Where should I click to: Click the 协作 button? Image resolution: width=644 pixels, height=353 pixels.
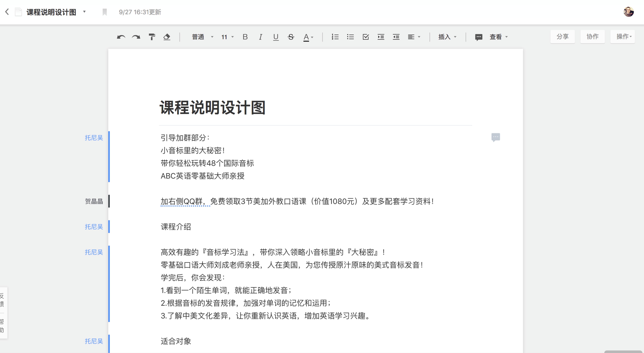(x=593, y=36)
